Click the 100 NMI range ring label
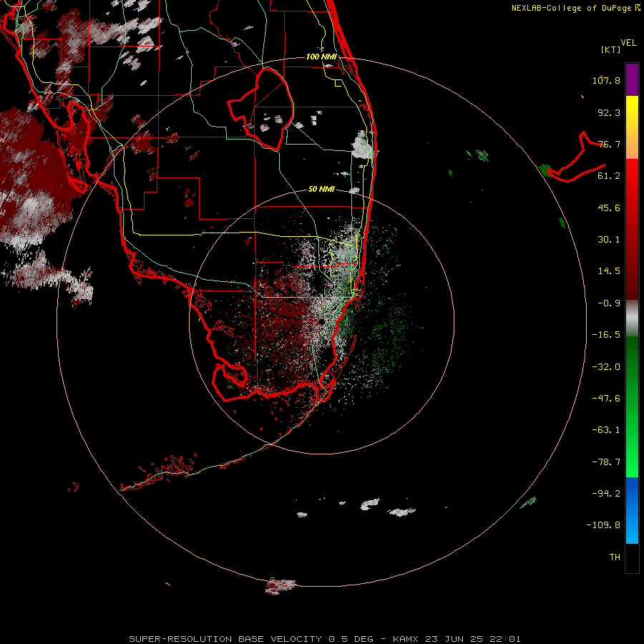 click(x=321, y=57)
